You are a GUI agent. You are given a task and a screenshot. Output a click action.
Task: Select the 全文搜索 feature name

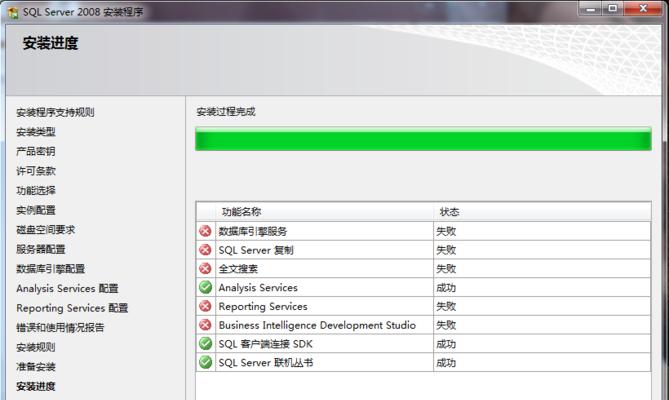238,269
